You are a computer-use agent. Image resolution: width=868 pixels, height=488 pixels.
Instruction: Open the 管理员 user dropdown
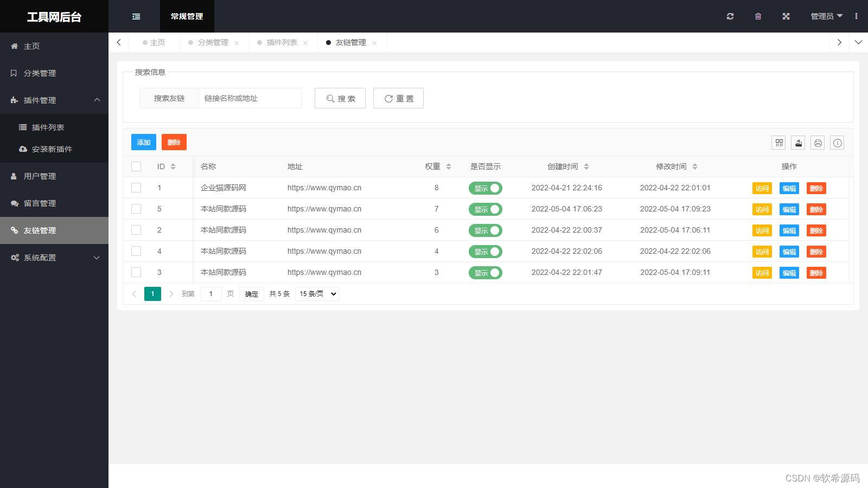[827, 16]
